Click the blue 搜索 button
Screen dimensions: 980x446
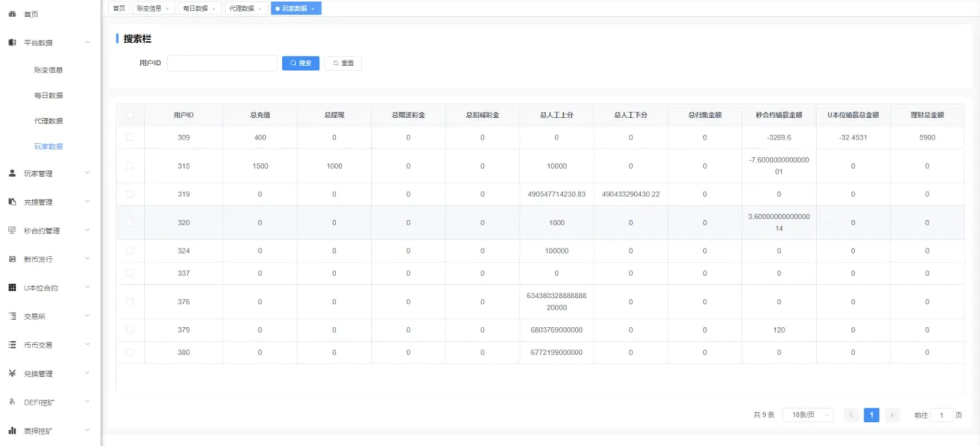pos(301,63)
